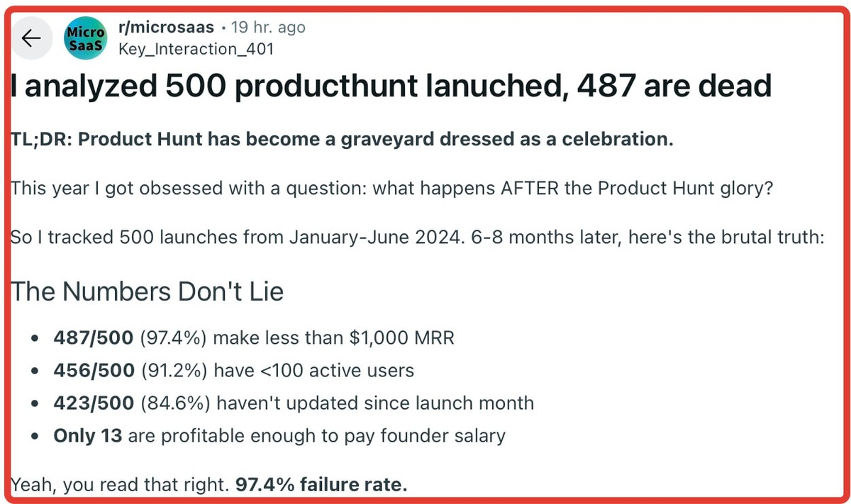Click the bold "97.4% failure rate." text
Image resolution: width=851 pixels, height=504 pixels.
(321, 486)
